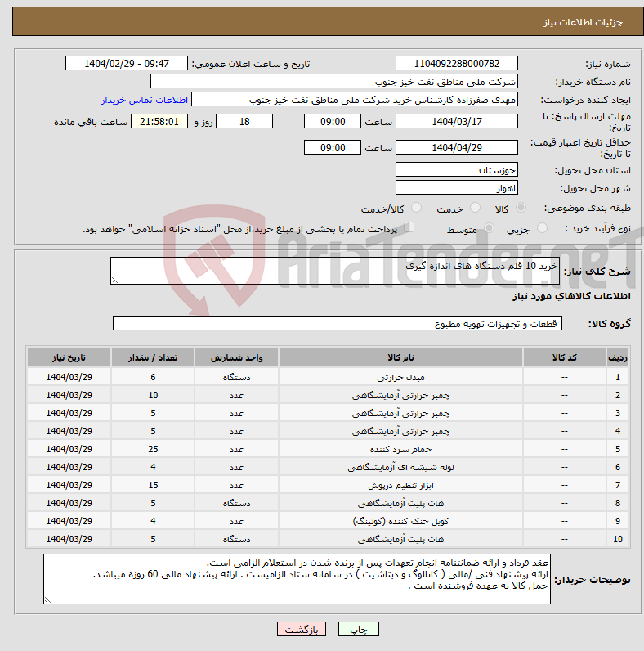Click the item هات پلیت آزمایشگاهی in row 8
The image size is (644, 651).
(400, 503)
